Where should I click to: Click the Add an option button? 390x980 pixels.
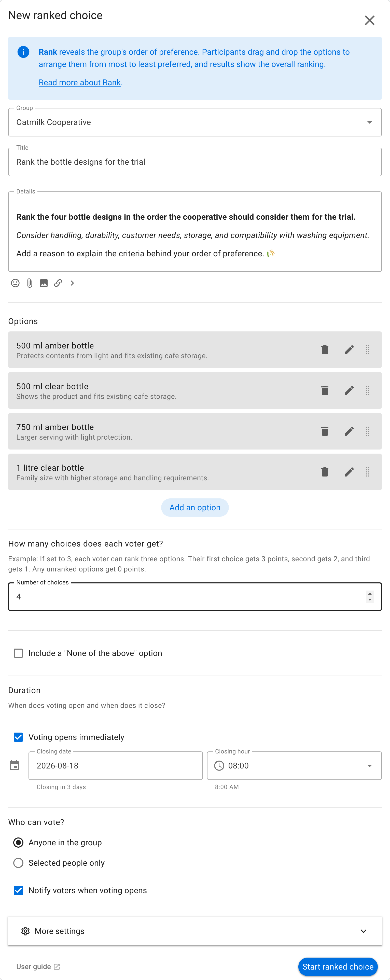coord(195,508)
